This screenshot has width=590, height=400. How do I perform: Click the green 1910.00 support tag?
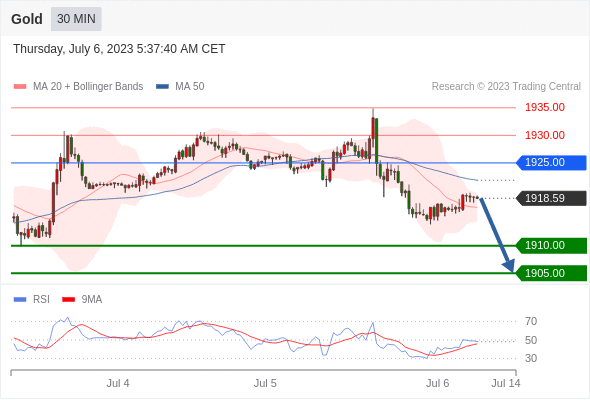coord(551,246)
